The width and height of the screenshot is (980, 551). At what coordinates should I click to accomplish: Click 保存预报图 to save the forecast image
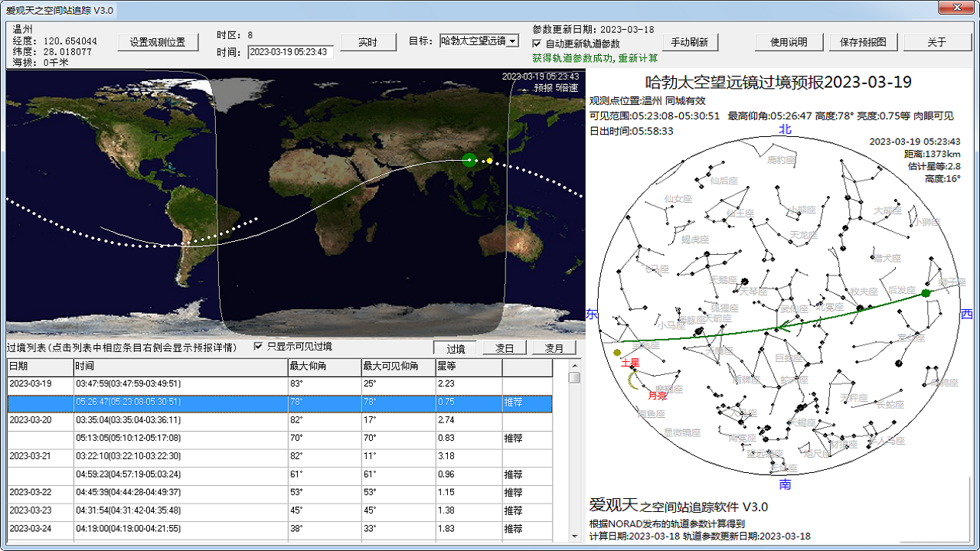[864, 42]
